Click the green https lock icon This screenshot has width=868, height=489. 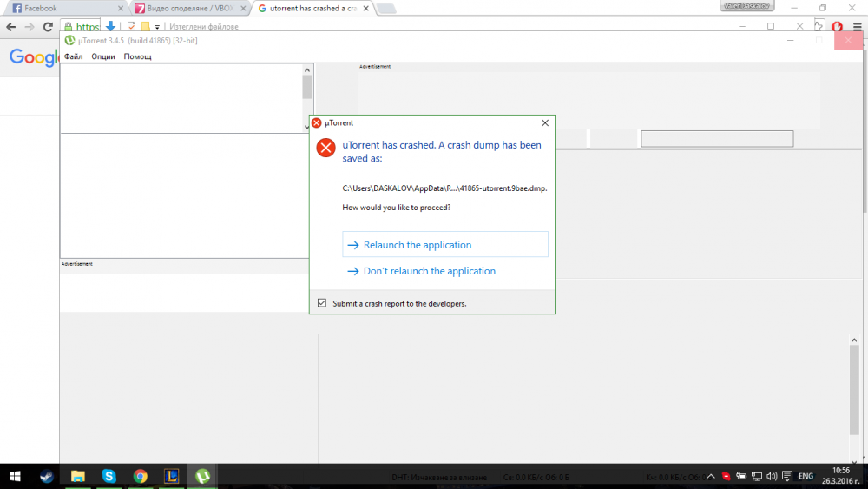coord(68,27)
